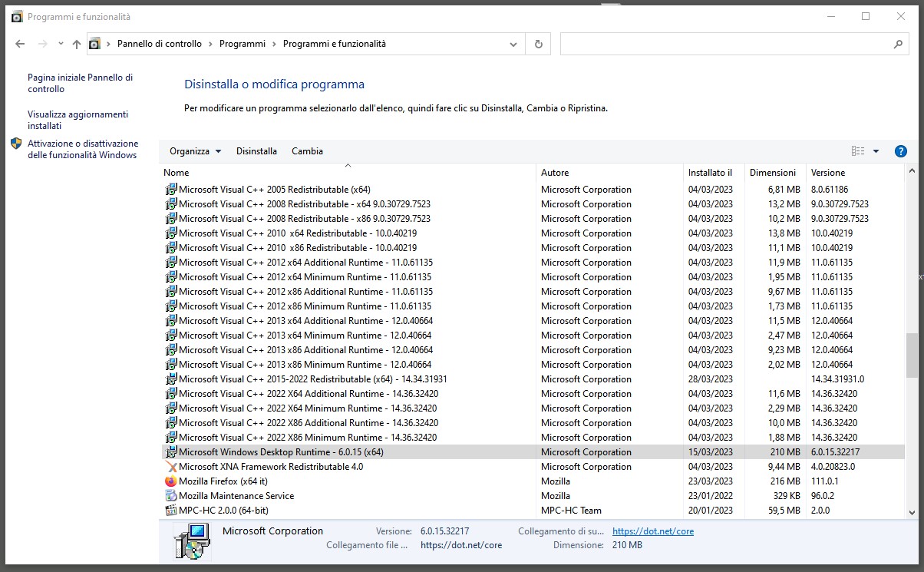This screenshot has height=572, width=924.
Task: Select Visual C++ 2013 x64 Additional Runtime row
Action: [x=533, y=321]
